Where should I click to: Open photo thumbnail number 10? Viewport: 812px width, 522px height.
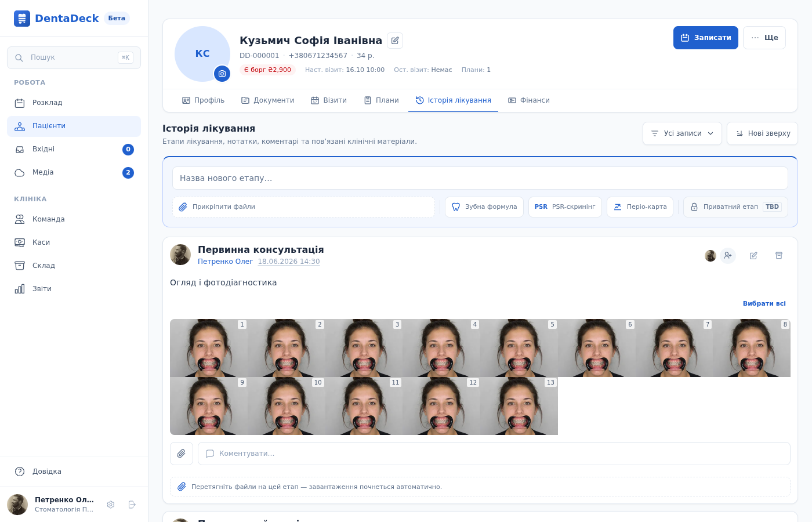pos(287,406)
